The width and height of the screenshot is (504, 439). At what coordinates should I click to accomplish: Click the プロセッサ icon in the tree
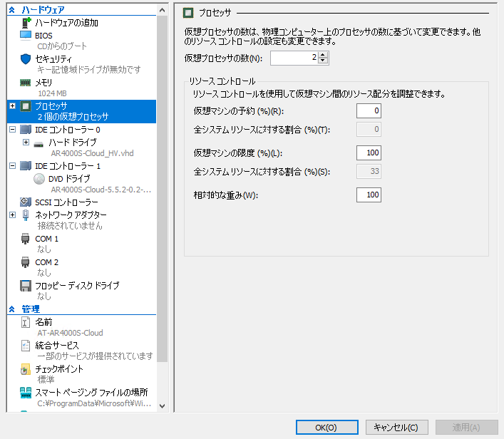[x=26, y=106]
